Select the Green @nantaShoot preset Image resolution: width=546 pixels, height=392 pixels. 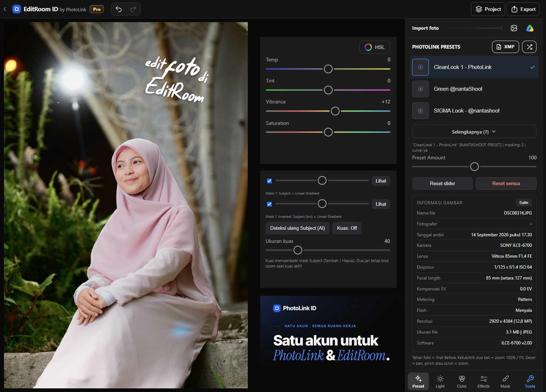[474, 89]
